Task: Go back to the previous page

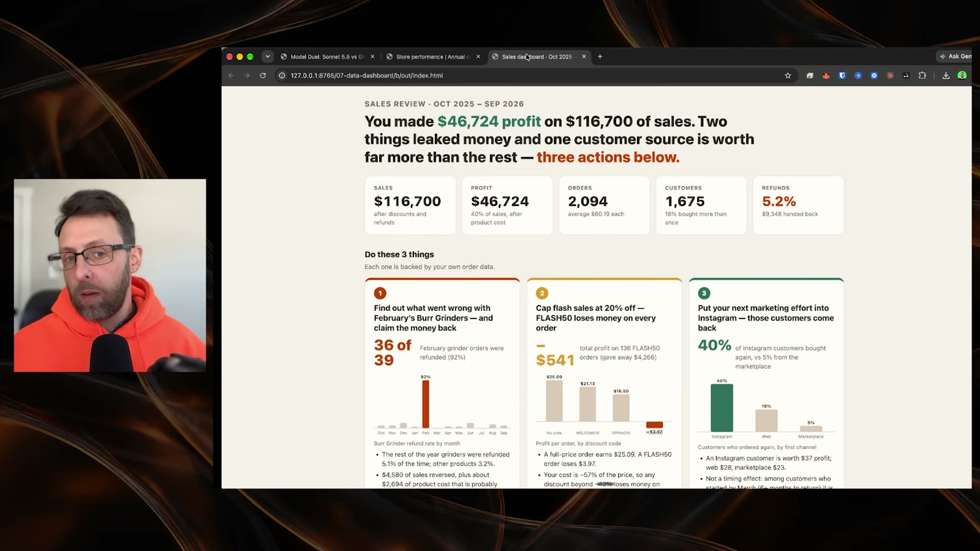Action: [x=231, y=75]
